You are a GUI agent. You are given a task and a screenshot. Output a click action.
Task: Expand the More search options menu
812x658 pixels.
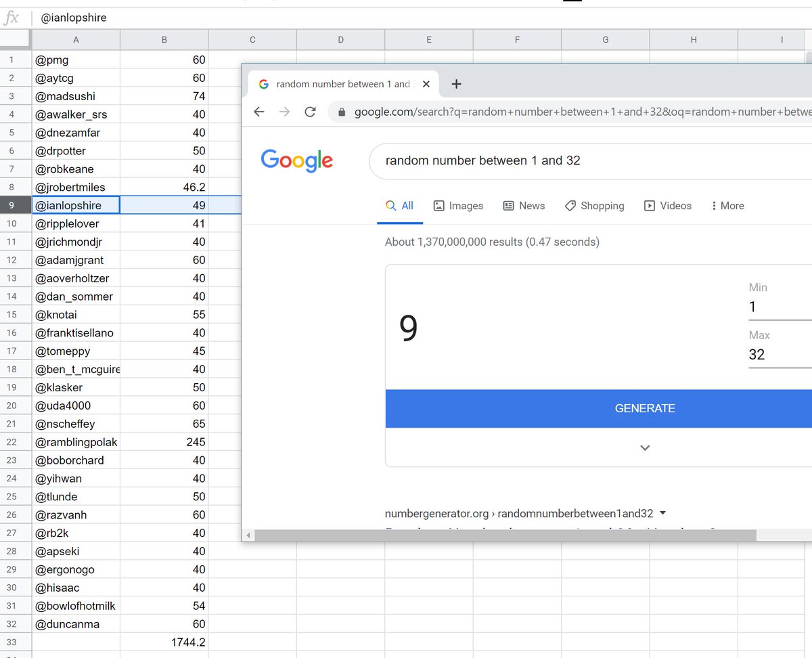(727, 206)
